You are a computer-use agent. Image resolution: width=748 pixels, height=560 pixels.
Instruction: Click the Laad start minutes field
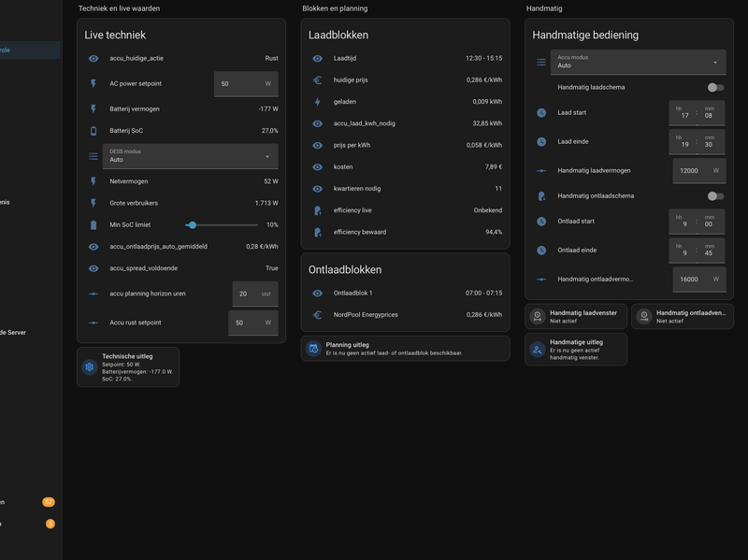tap(711, 113)
